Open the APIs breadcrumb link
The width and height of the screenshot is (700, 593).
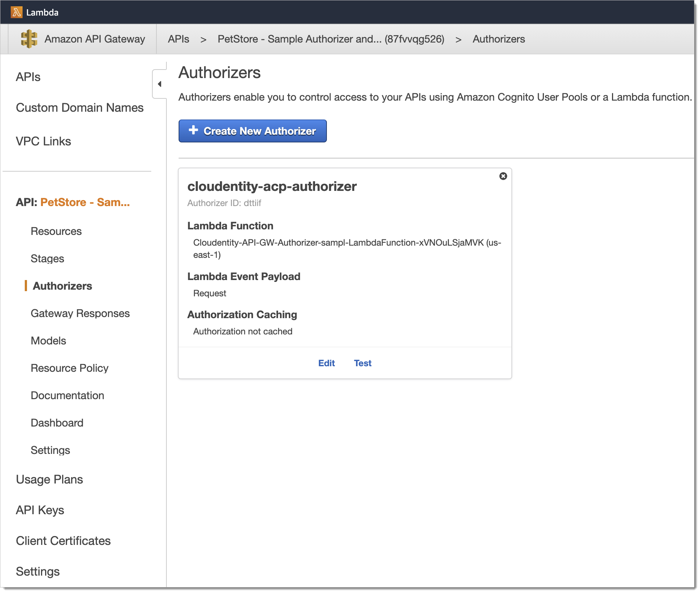coord(179,39)
